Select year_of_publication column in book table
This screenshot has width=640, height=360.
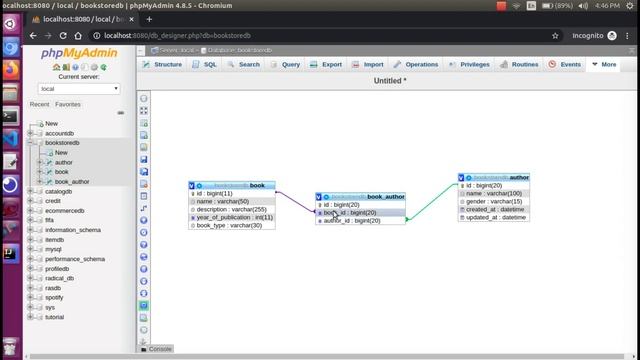(x=232, y=218)
